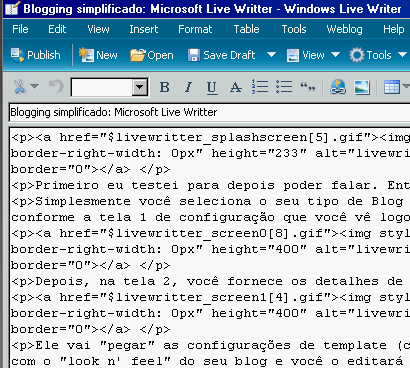Click the Publish toolbar button
410x368 pixels.
(36, 55)
